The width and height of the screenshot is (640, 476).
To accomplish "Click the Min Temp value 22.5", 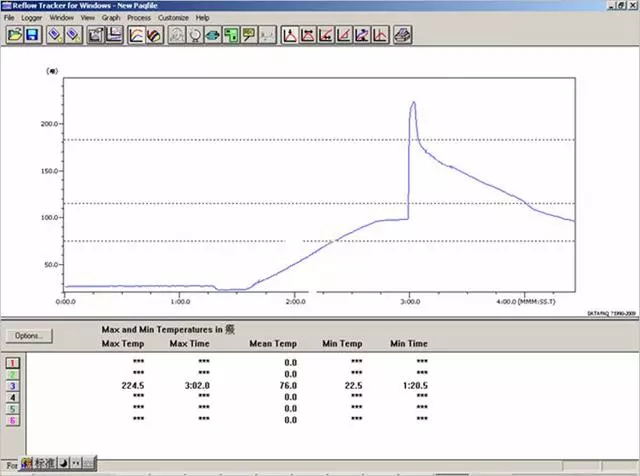I will pyautogui.click(x=353, y=385).
